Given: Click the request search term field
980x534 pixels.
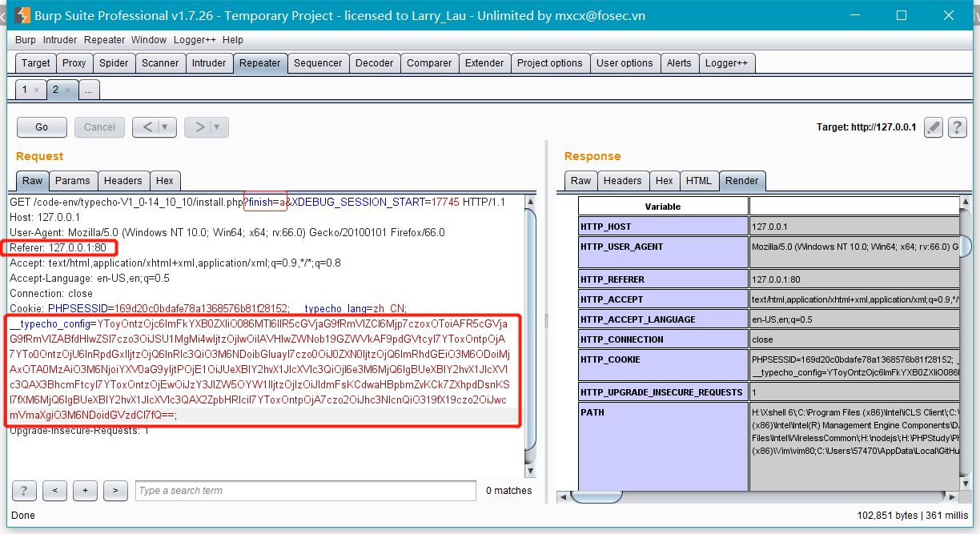Looking at the screenshot, I should click(307, 491).
